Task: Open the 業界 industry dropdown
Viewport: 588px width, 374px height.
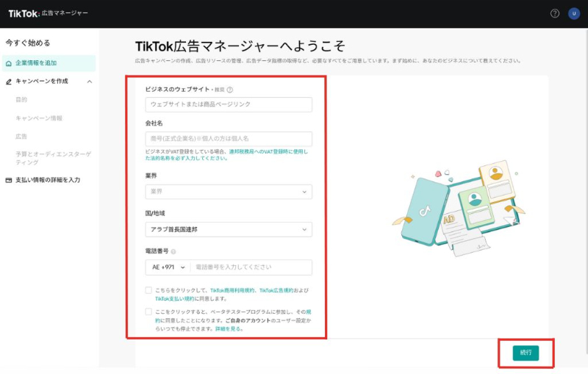Action: [229, 192]
